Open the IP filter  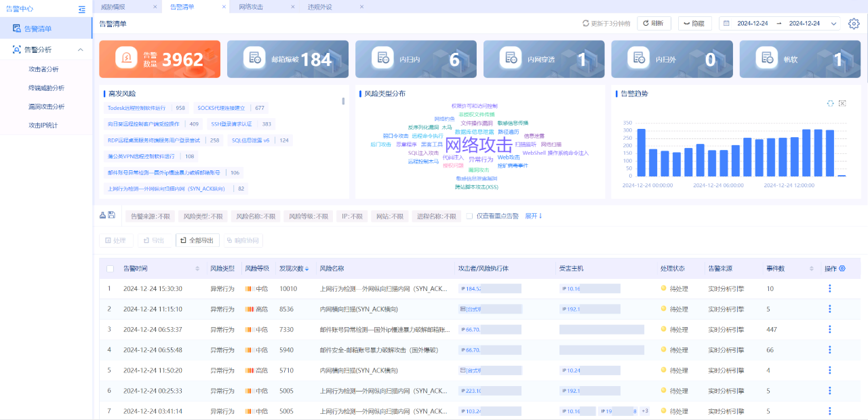(x=352, y=216)
